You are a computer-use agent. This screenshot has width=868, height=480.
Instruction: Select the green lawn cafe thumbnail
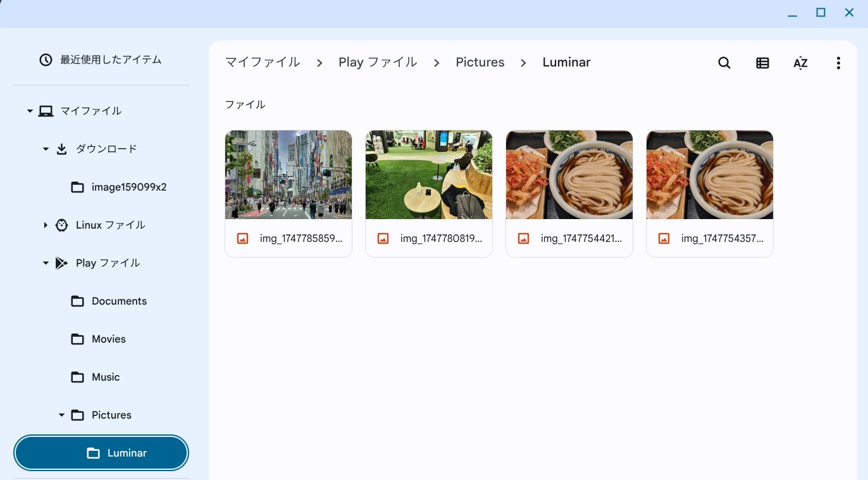point(429,175)
